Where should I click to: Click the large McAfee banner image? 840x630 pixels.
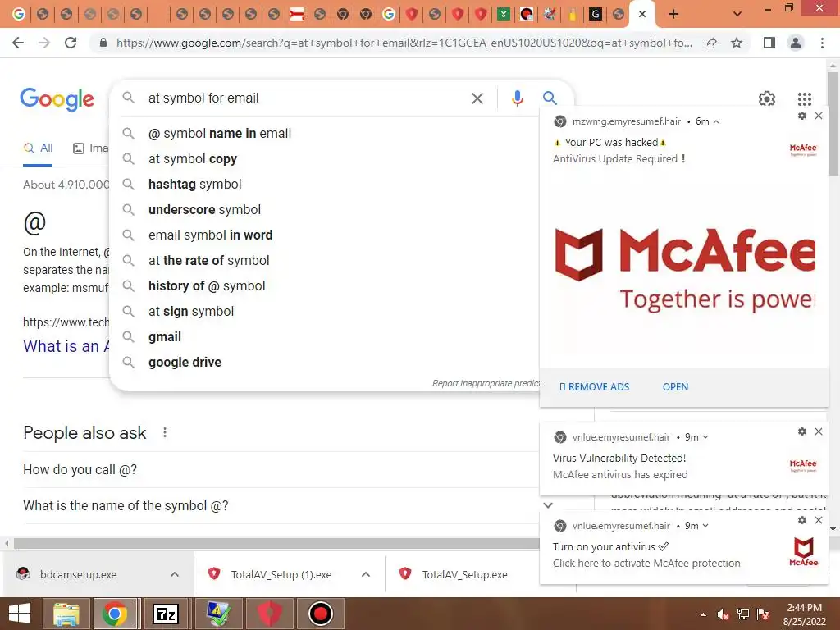tap(684, 269)
